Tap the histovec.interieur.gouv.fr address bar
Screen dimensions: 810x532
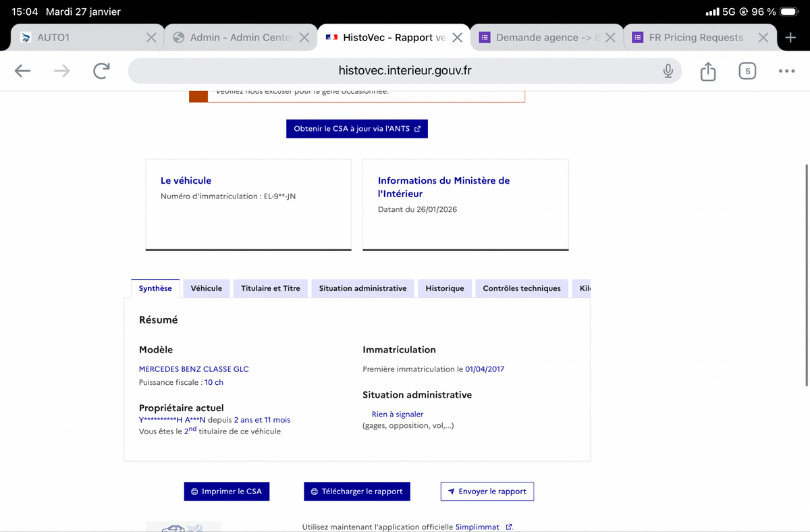405,71
